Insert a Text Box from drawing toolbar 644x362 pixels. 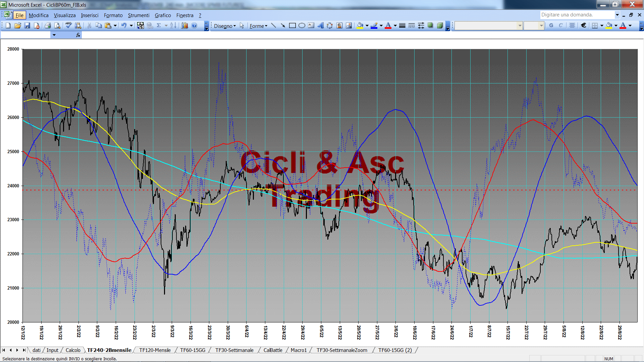coord(311,25)
